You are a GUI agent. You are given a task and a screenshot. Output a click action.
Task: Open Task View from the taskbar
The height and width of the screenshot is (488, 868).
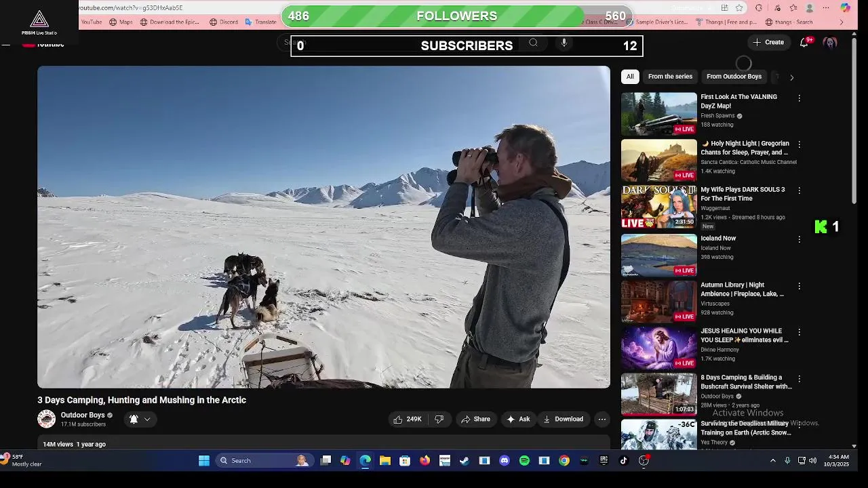325,461
